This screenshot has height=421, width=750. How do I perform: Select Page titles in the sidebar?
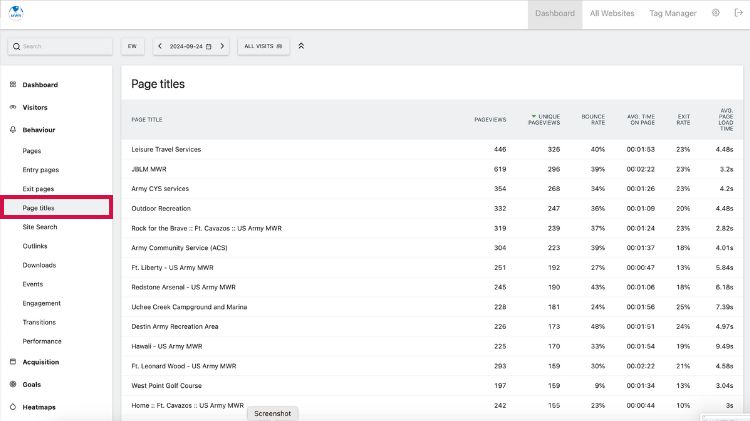coord(56,208)
